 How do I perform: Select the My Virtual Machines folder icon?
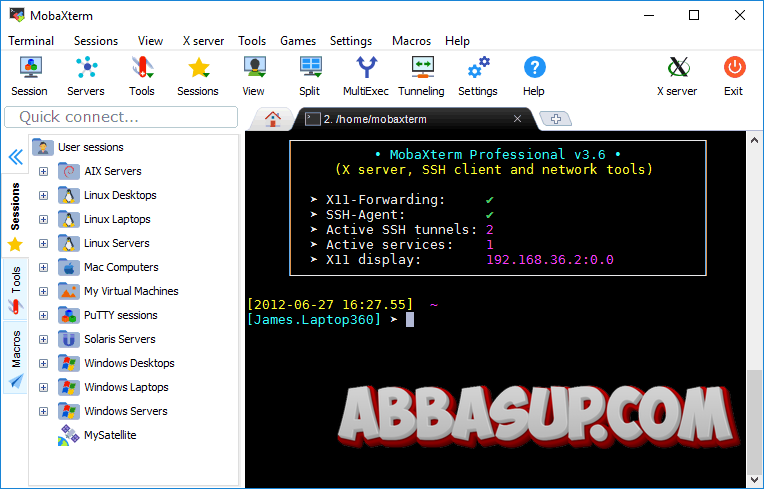pos(69,291)
